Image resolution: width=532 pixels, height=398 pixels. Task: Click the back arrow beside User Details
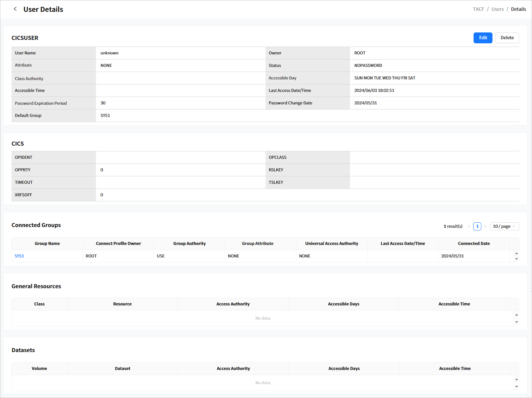click(x=15, y=9)
